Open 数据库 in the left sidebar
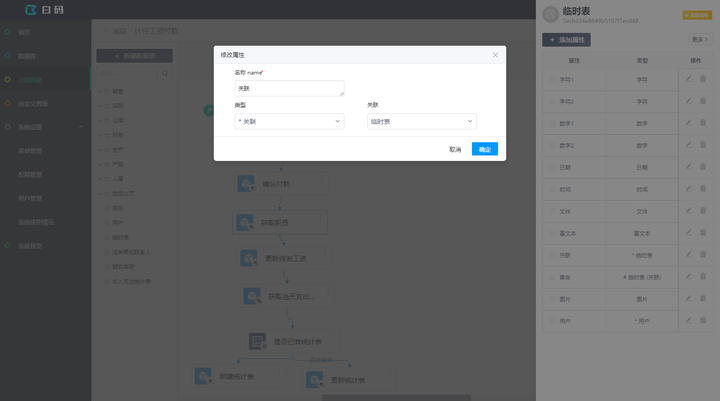The height and width of the screenshot is (401, 720). coord(27,56)
